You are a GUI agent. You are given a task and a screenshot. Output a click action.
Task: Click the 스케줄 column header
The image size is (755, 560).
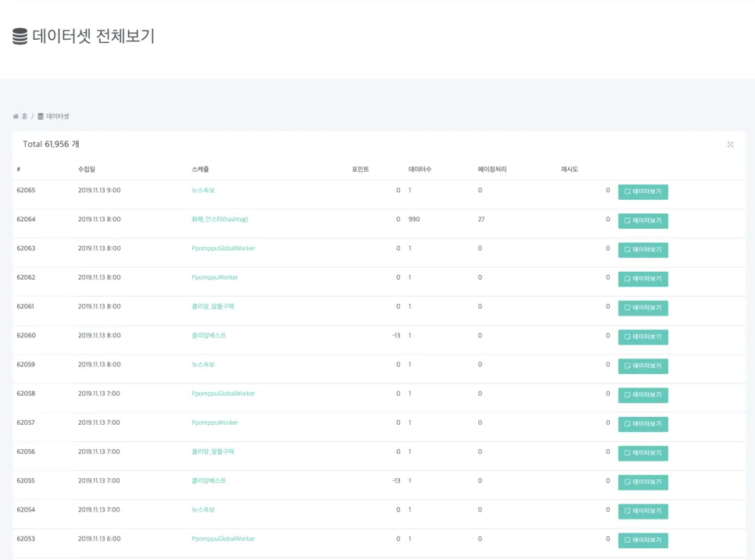click(200, 169)
